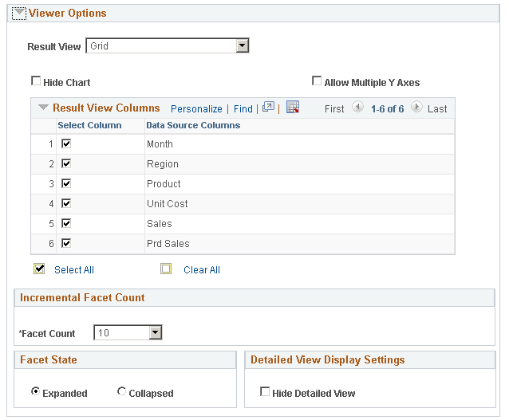Go to previous rows arrow icon

(357, 108)
